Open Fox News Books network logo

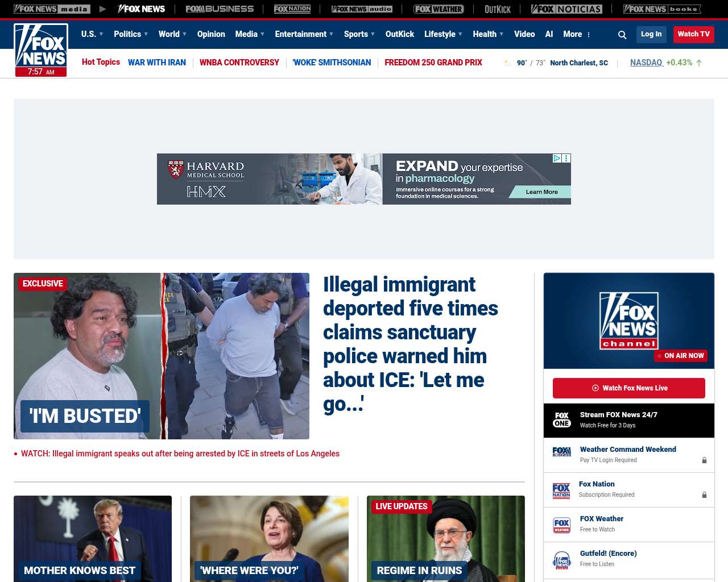coord(662,9)
